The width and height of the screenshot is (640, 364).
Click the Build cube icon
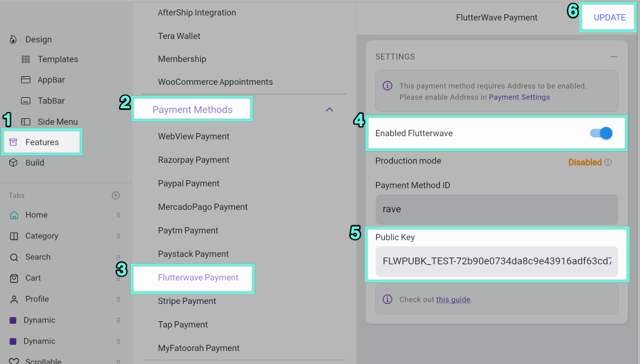[14, 163]
